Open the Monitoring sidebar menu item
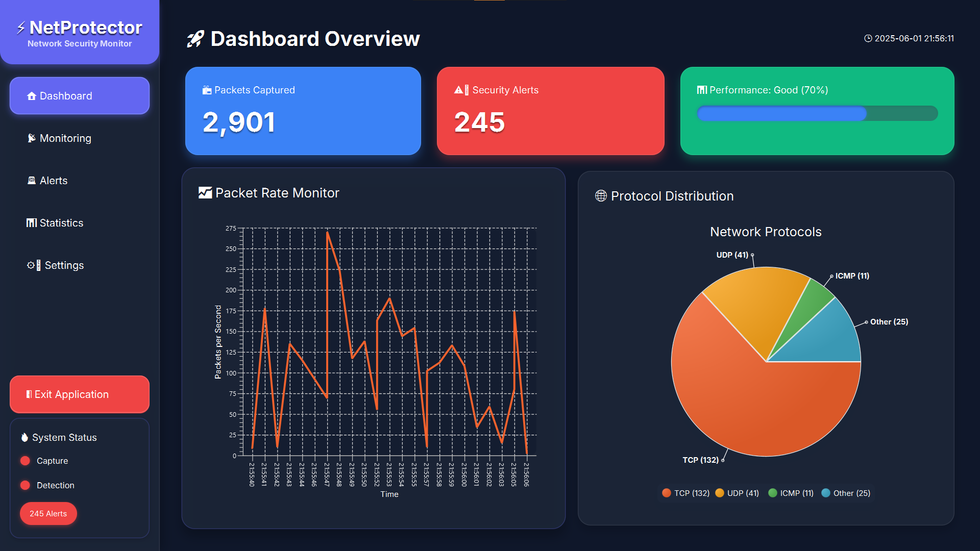This screenshot has height=551, width=980. tap(65, 138)
